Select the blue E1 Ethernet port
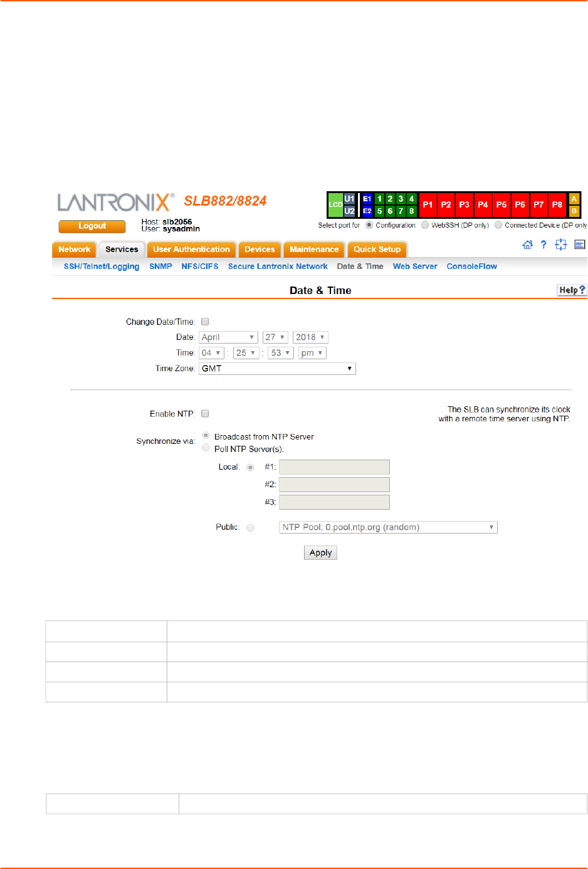 (x=367, y=199)
